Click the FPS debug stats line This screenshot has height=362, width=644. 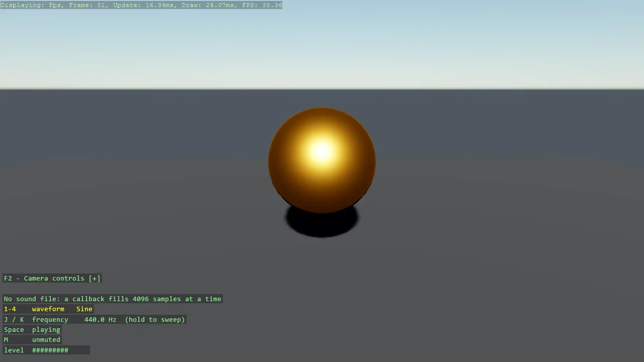tap(141, 5)
